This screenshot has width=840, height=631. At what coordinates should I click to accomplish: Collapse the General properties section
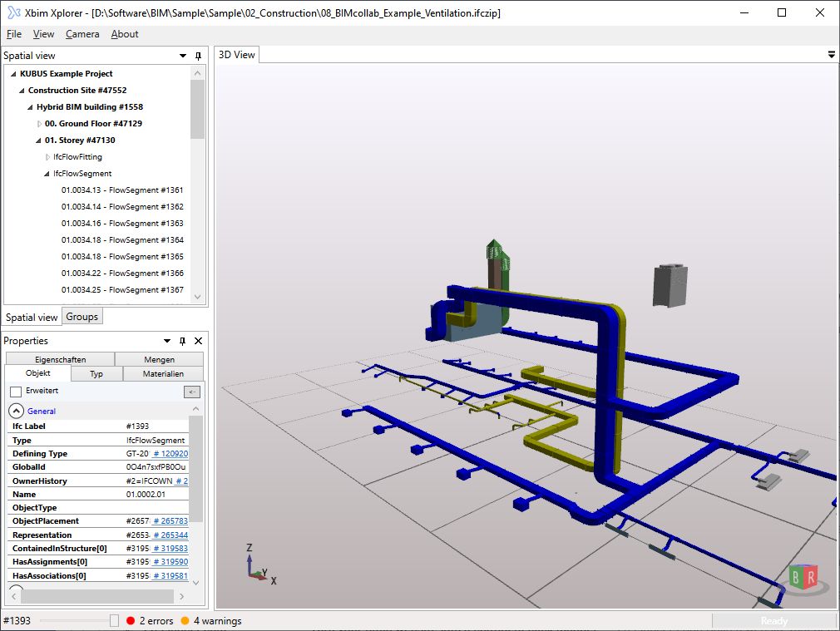point(16,410)
